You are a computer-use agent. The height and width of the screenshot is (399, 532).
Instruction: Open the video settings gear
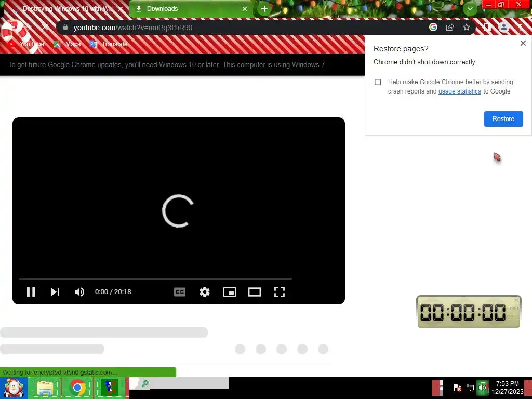click(205, 292)
